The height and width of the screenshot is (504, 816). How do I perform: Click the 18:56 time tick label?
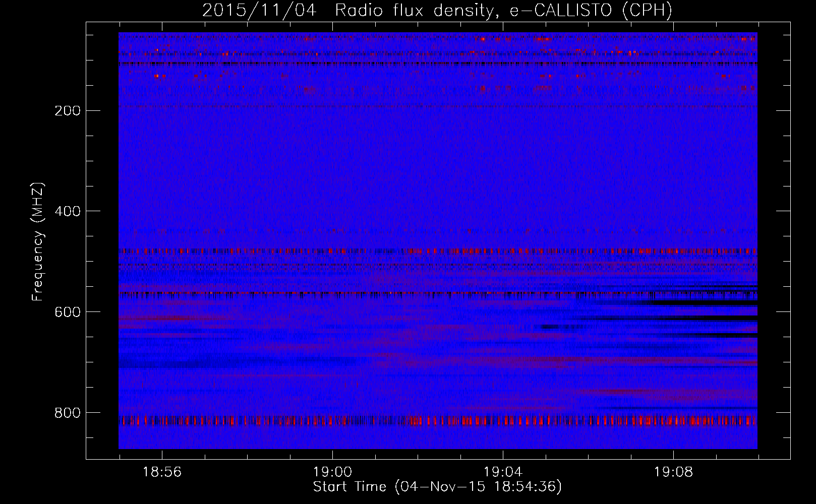pos(162,472)
